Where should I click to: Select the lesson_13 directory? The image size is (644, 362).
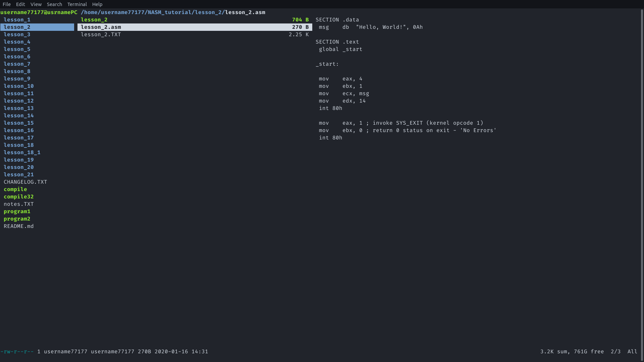[19, 108]
